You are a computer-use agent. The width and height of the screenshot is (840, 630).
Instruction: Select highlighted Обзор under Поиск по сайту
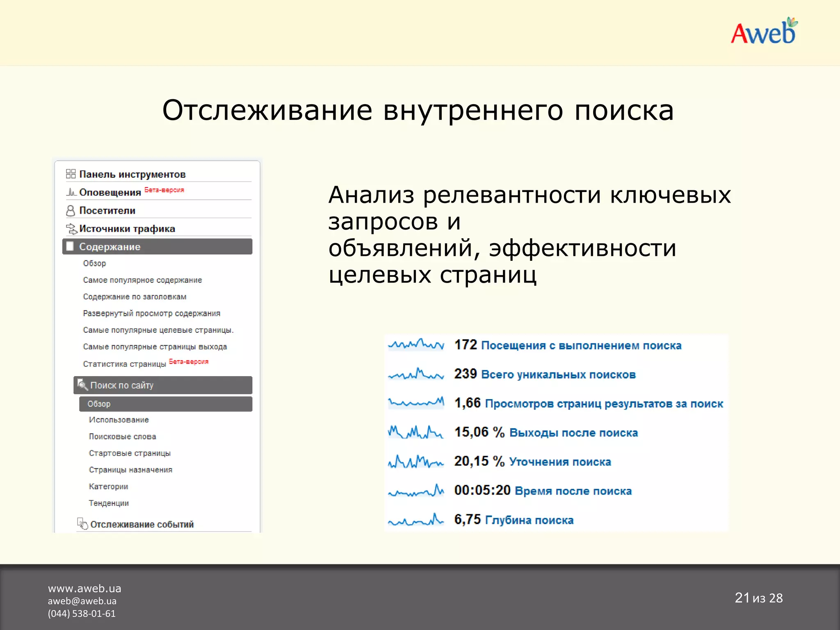pos(166,404)
